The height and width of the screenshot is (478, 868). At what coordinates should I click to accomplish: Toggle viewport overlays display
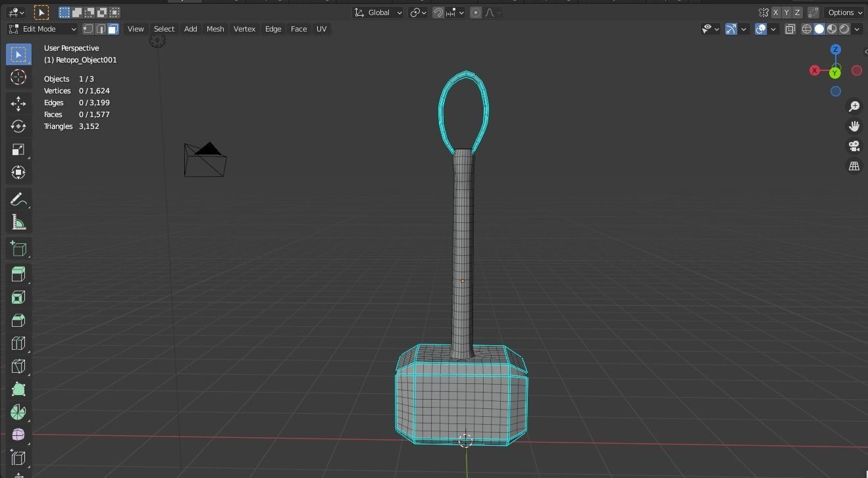pos(761,29)
